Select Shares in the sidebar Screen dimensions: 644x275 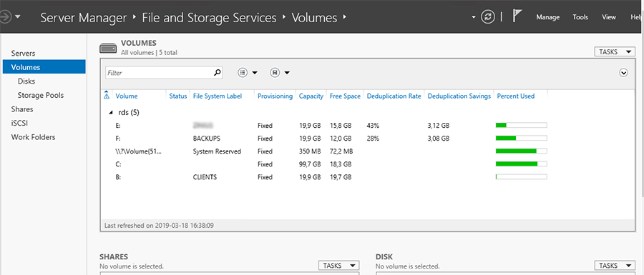44,109
